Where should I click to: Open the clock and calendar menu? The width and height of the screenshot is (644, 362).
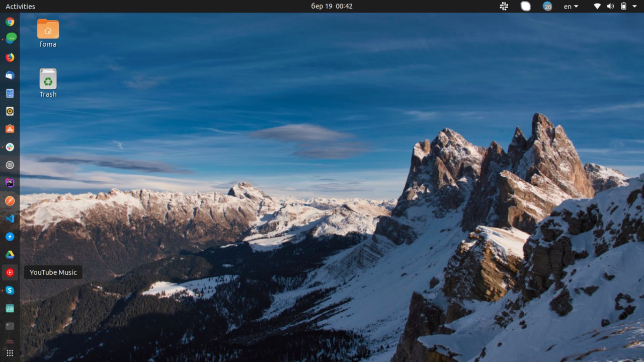click(x=332, y=6)
